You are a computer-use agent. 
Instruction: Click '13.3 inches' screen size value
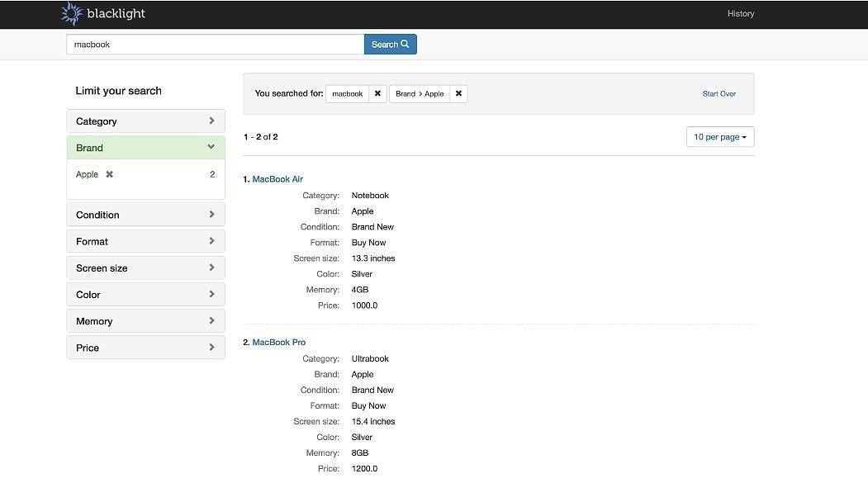click(x=373, y=258)
